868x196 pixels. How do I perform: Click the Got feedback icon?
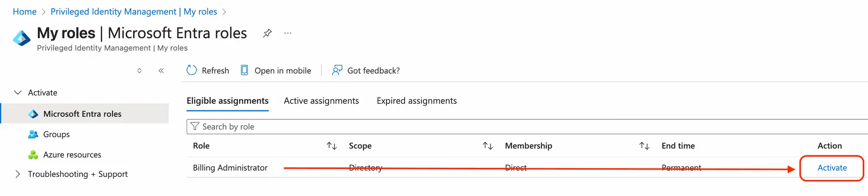(x=337, y=70)
